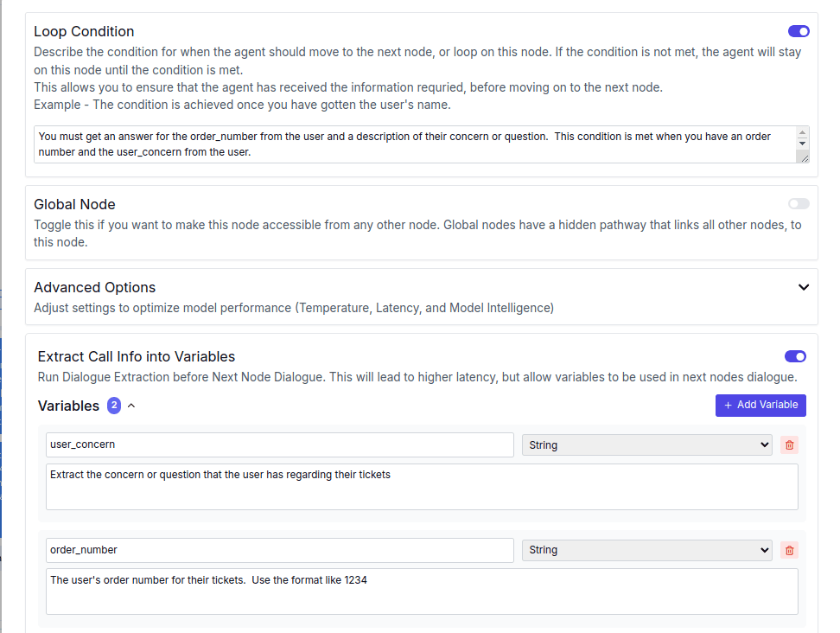Click the order_number variable name field
This screenshot has width=840, height=633.
coord(280,550)
